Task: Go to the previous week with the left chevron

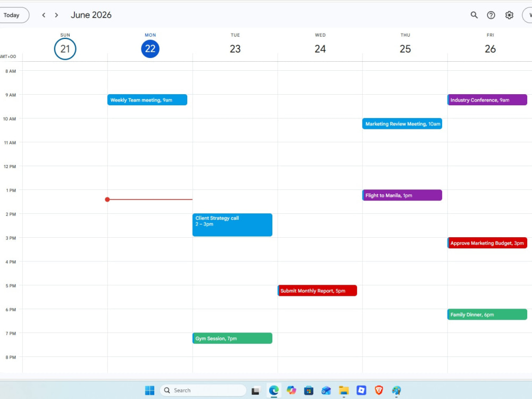Action: coord(44,15)
